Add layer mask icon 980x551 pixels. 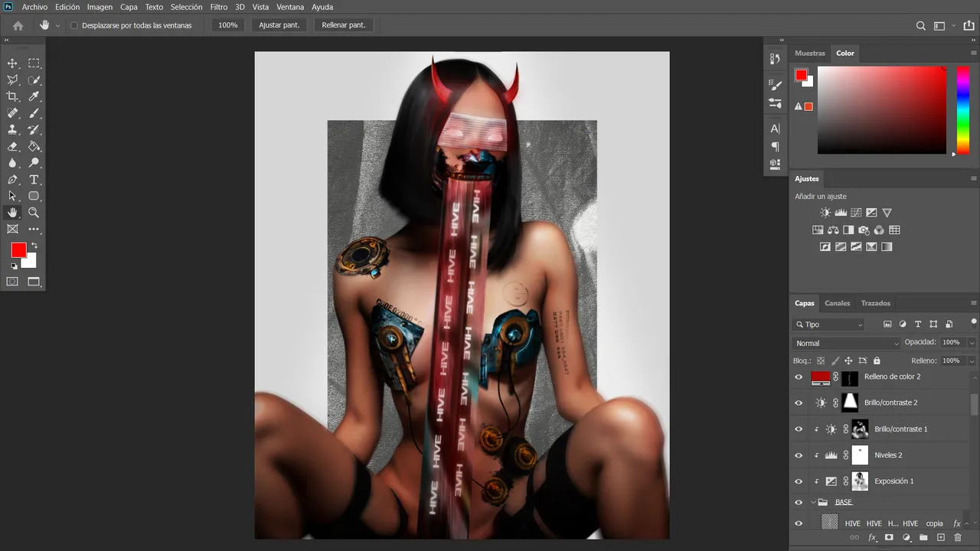(889, 538)
